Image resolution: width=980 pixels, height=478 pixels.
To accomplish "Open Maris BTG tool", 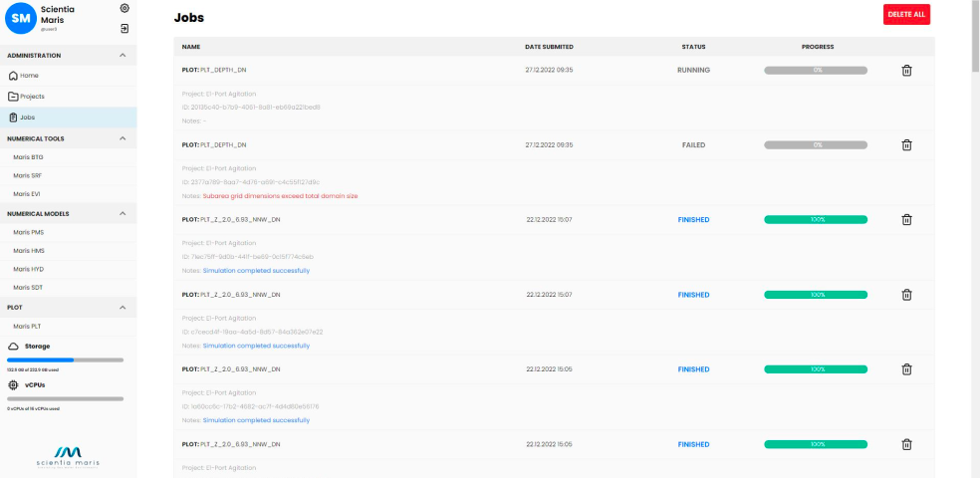I will [28, 157].
